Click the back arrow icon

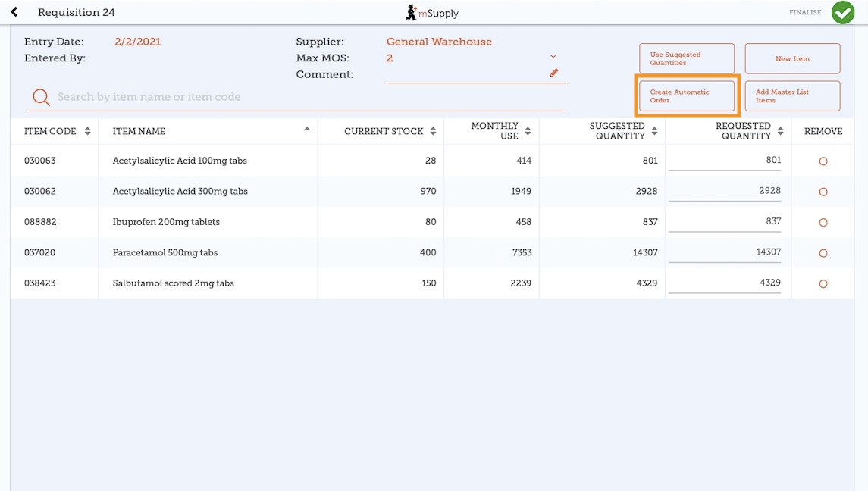[14, 12]
